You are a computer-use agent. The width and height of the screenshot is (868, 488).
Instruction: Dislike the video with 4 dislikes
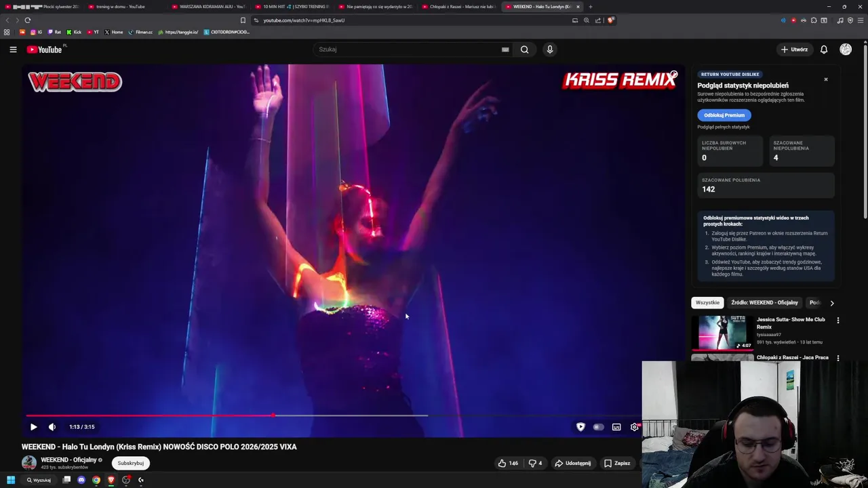(535, 464)
